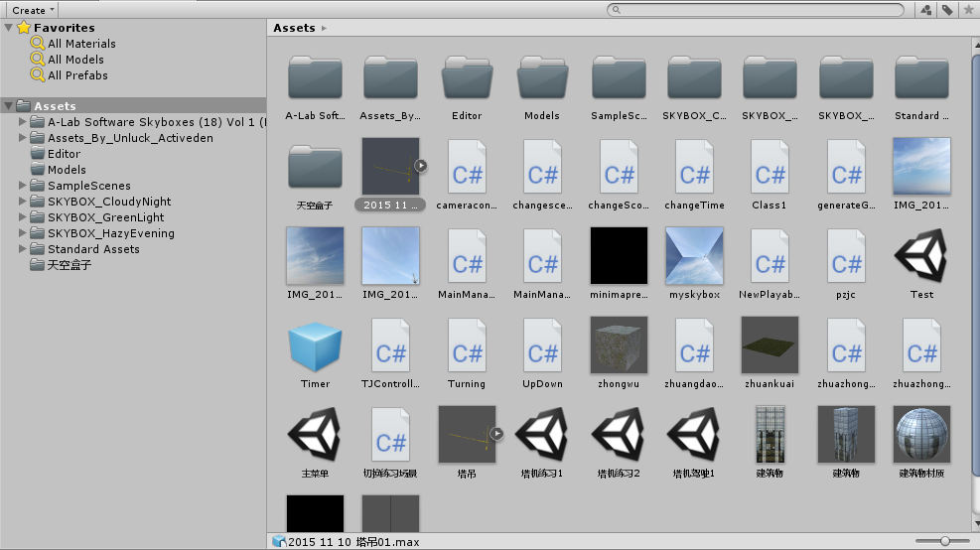980x550 pixels.
Task: Collapse the Favorites section
Action: [x=9, y=28]
